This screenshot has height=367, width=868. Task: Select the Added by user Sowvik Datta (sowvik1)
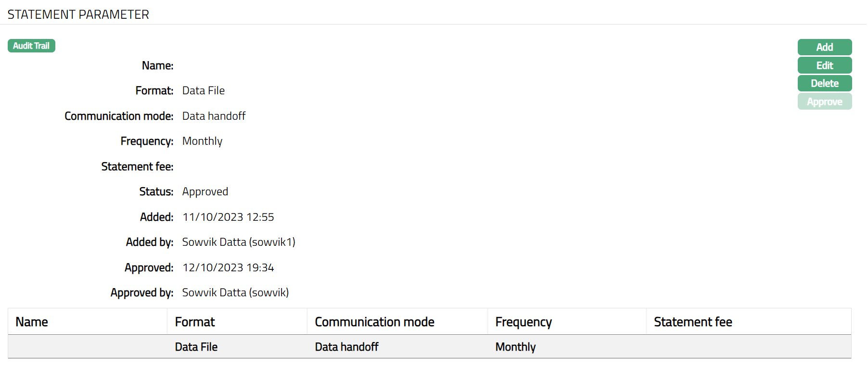pos(239,242)
